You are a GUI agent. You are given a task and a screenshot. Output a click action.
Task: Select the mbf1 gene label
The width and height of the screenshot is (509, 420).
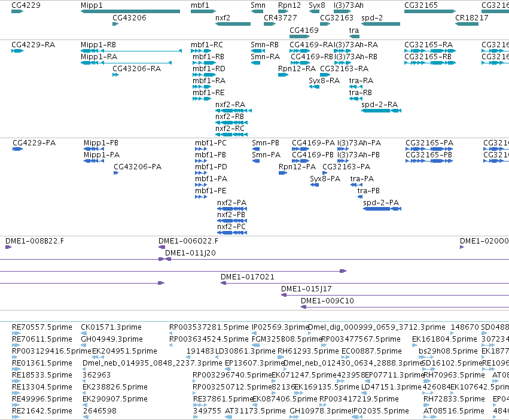point(200,5)
